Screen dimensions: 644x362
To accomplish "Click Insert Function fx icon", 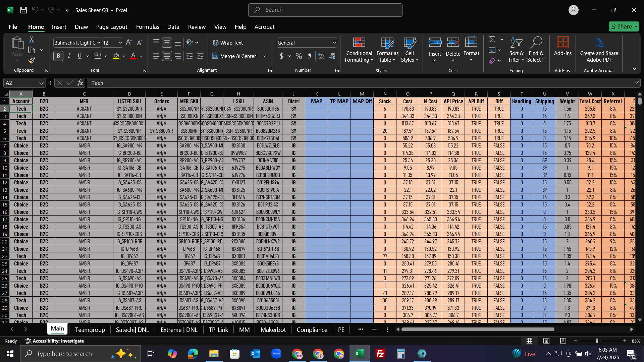I will point(80,83).
